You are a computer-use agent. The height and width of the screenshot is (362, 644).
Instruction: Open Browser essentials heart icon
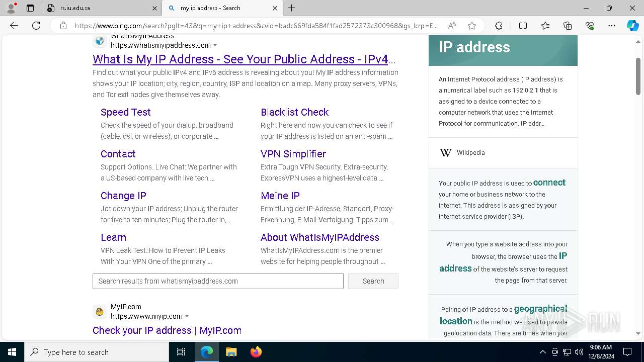(590, 26)
